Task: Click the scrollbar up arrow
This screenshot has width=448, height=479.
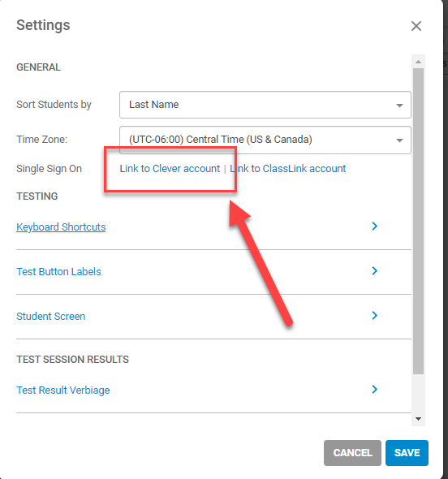Action: pyautogui.click(x=419, y=62)
